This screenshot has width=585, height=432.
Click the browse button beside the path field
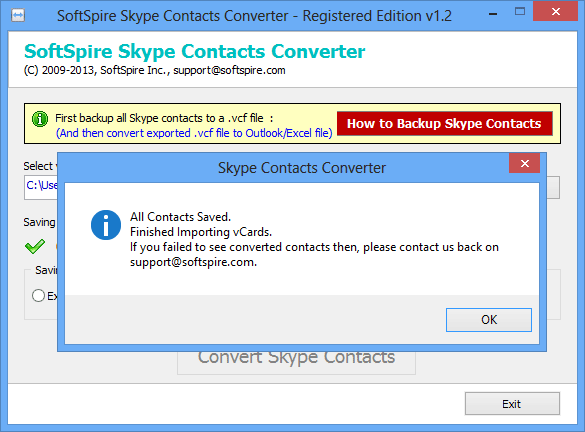[x=553, y=188]
